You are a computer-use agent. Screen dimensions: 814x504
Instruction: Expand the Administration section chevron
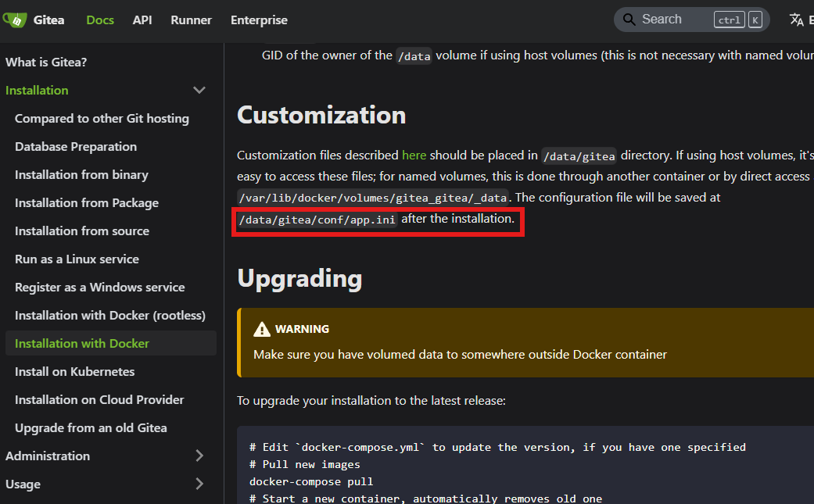(199, 456)
